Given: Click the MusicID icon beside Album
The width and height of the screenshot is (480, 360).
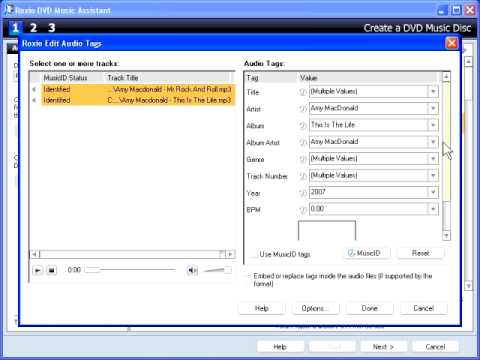Looking at the screenshot, I should (303, 125).
